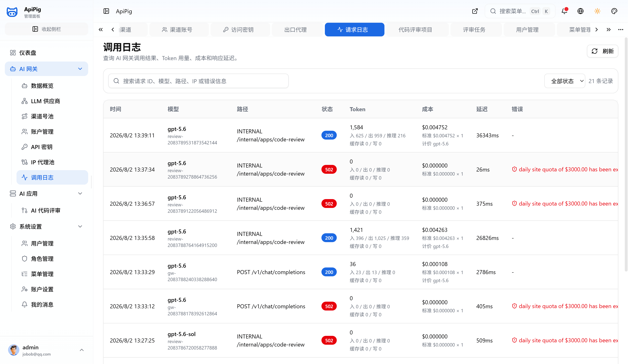Open 渠道号池 in sidebar

52,116
